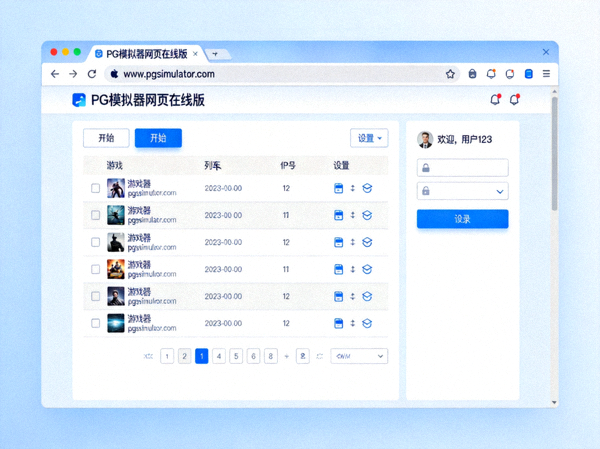The width and height of the screenshot is (600, 449).
Task: Open the last game row glowing blue thumbnail
Action: [x=116, y=323]
